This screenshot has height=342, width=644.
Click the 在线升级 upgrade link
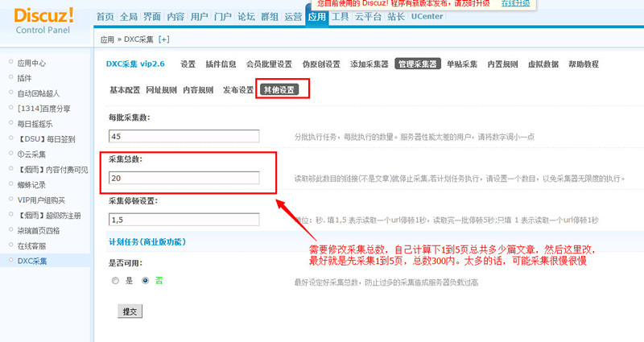(515, 3)
